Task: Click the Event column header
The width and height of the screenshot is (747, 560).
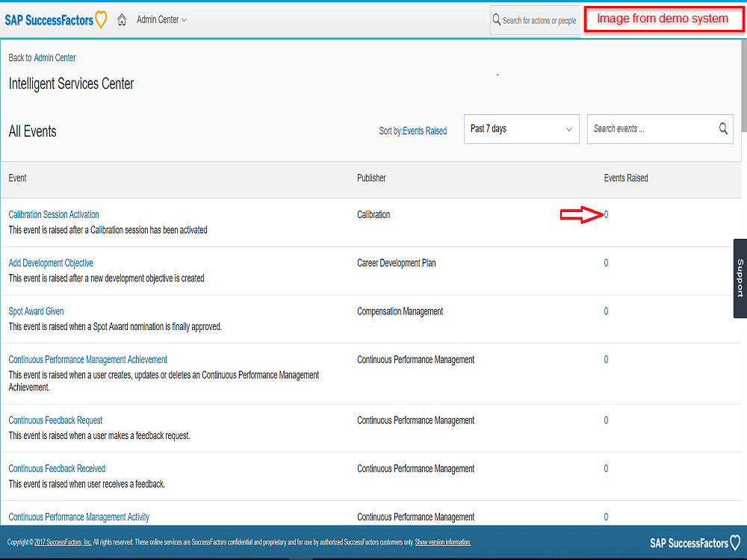Action: pyautogui.click(x=18, y=178)
